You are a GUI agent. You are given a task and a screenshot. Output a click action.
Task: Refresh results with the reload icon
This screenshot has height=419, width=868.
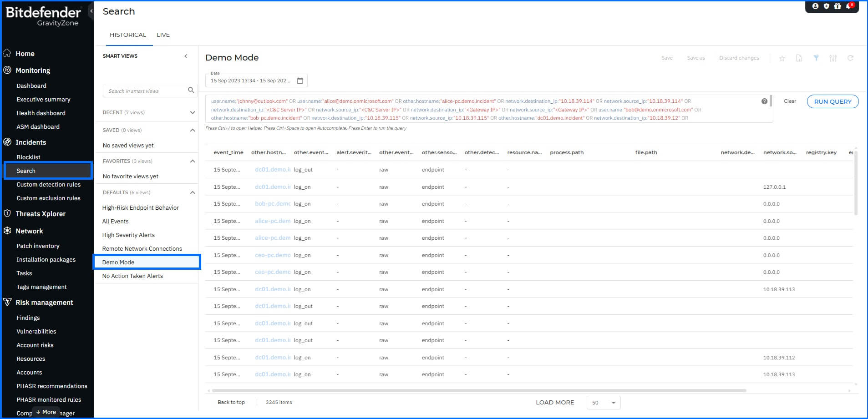coord(851,58)
